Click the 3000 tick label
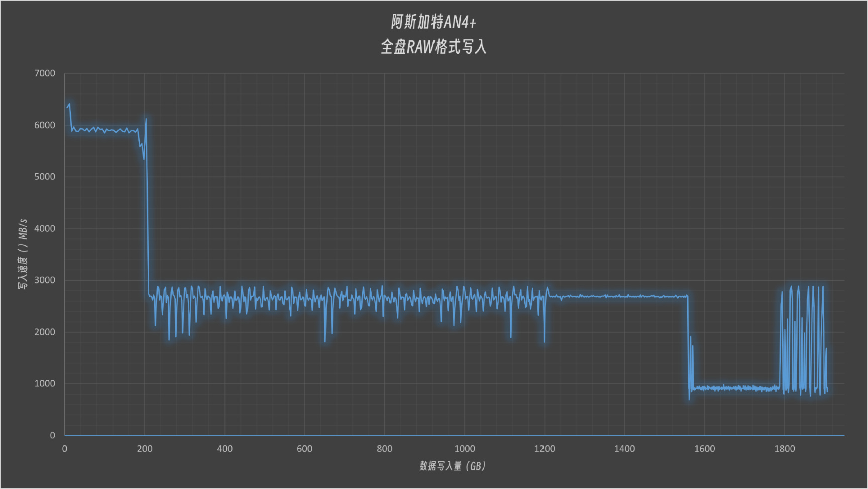This screenshot has width=868, height=489. click(45, 280)
